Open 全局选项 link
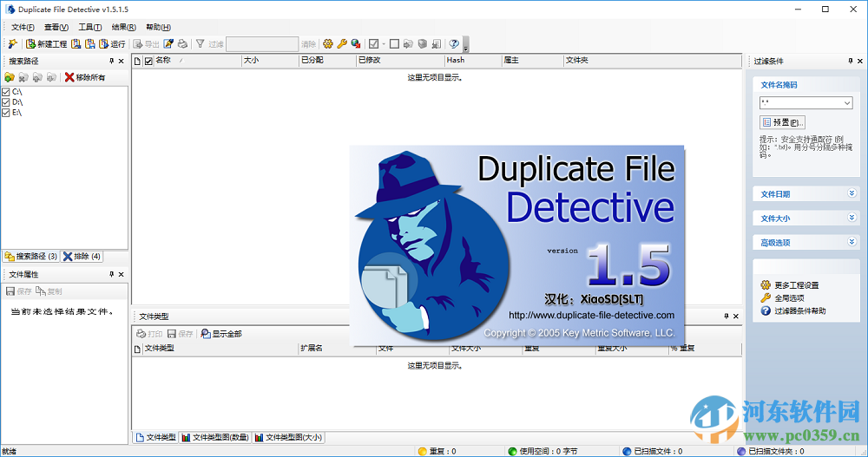Screen dimensions: 868x457 pyautogui.click(x=783, y=297)
